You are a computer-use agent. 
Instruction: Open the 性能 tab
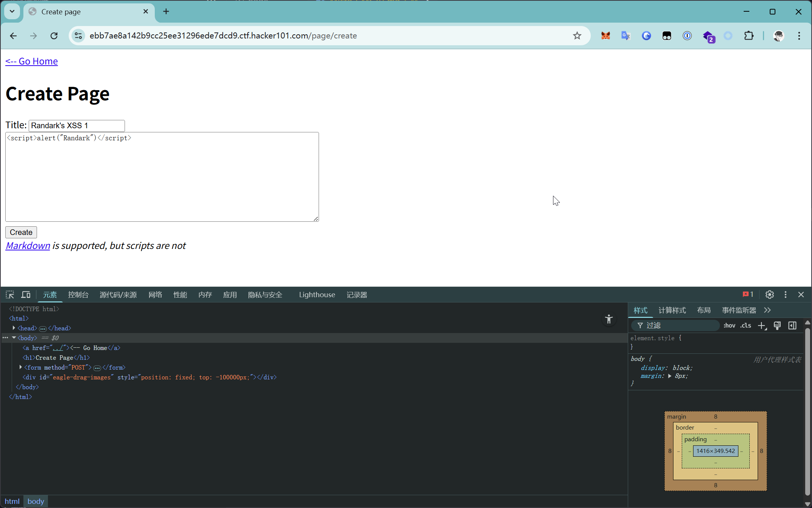180,295
